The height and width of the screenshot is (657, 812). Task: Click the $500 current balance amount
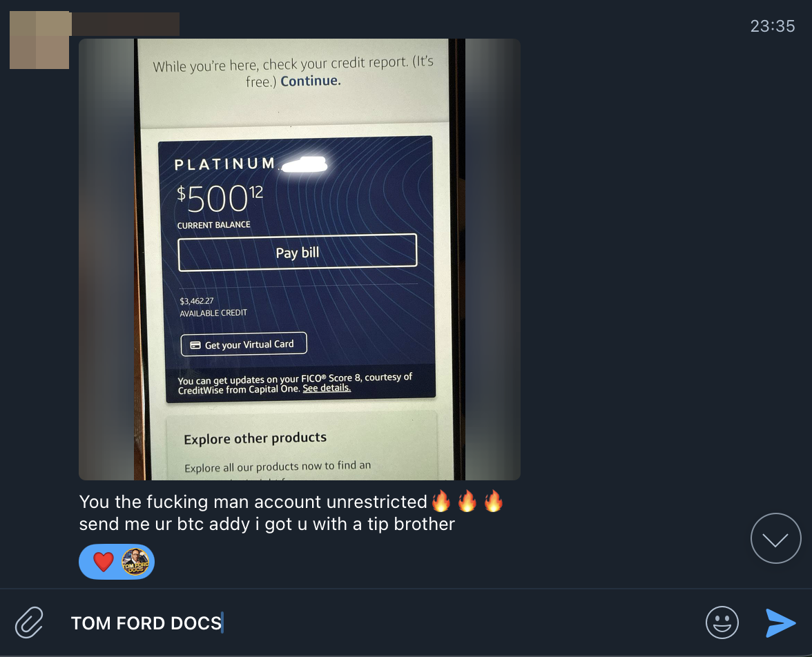[220, 198]
